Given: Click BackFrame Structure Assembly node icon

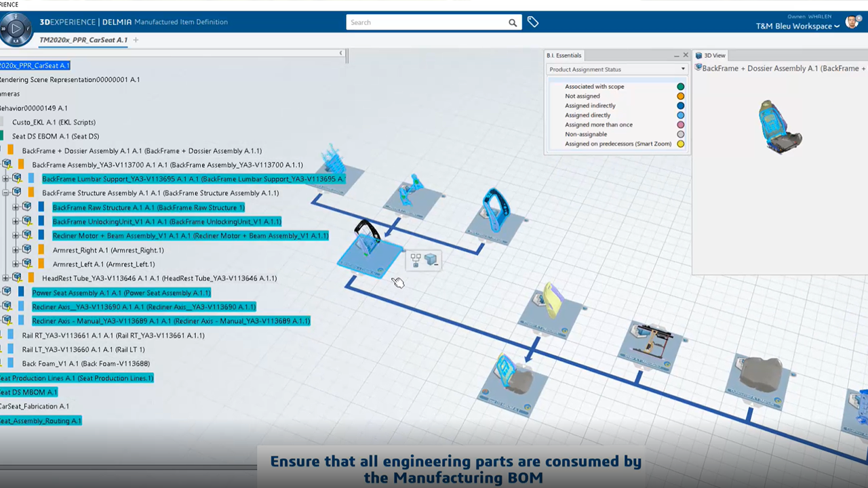Looking at the screenshot, I should (x=17, y=193).
